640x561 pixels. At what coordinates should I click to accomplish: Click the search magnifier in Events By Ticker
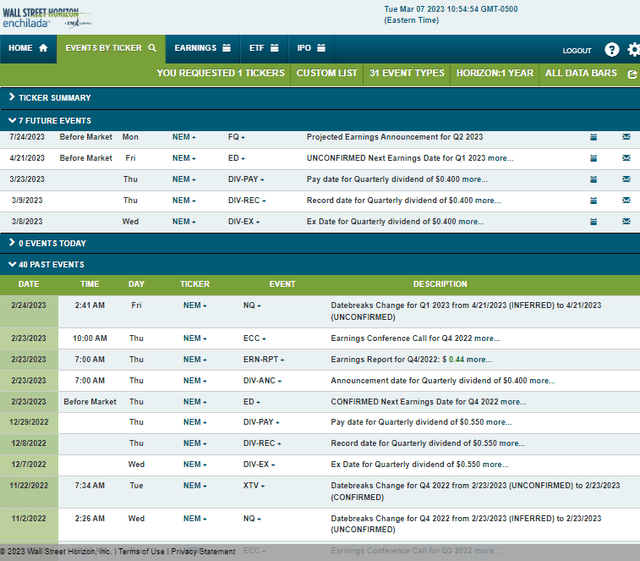pyautogui.click(x=152, y=48)
